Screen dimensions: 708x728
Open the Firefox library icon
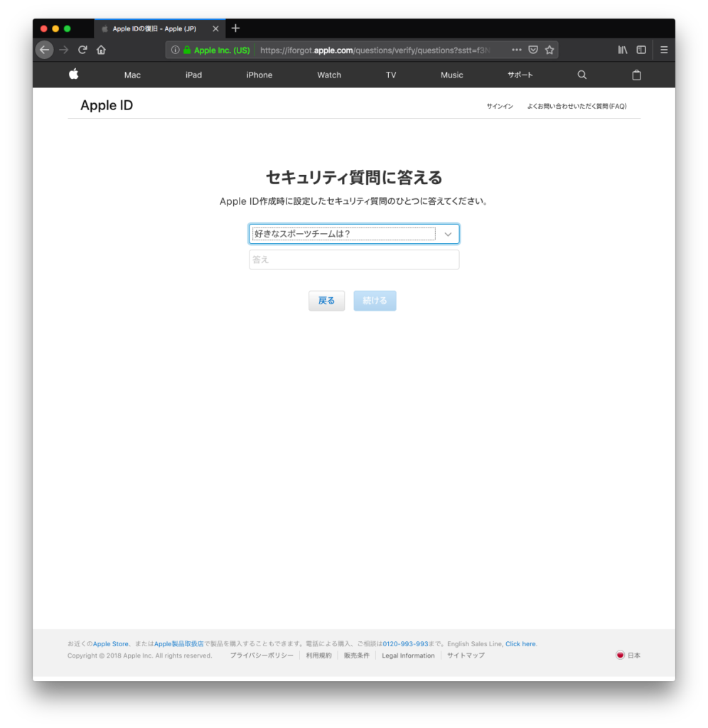pos(622,50)
